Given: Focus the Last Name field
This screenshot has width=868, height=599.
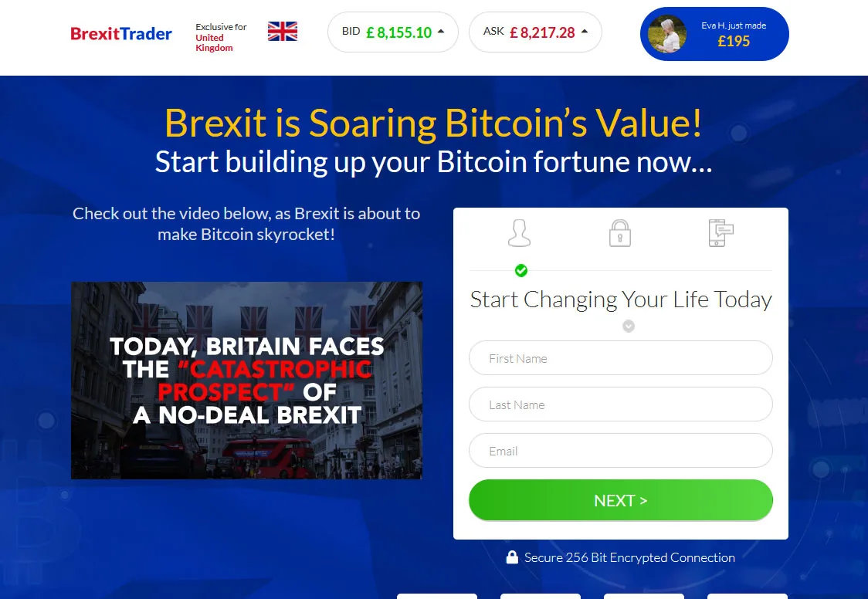Looking at the screenshot, I should [x=620, y=404].
